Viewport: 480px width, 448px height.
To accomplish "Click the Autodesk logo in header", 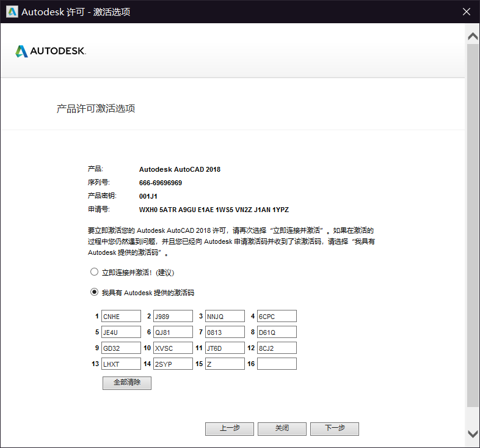I will [51, 51].
